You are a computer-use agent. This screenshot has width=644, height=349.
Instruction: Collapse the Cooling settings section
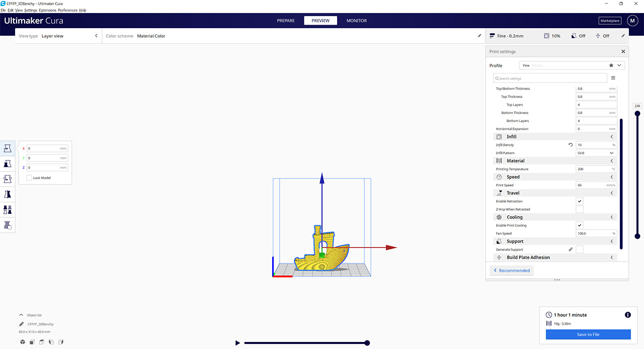[612, 217]
